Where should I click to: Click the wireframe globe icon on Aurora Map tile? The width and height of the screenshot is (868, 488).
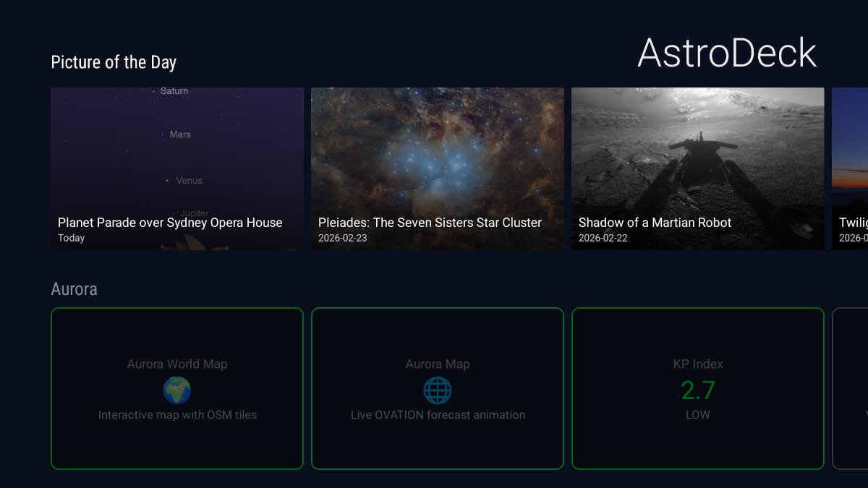click(438, 389)
